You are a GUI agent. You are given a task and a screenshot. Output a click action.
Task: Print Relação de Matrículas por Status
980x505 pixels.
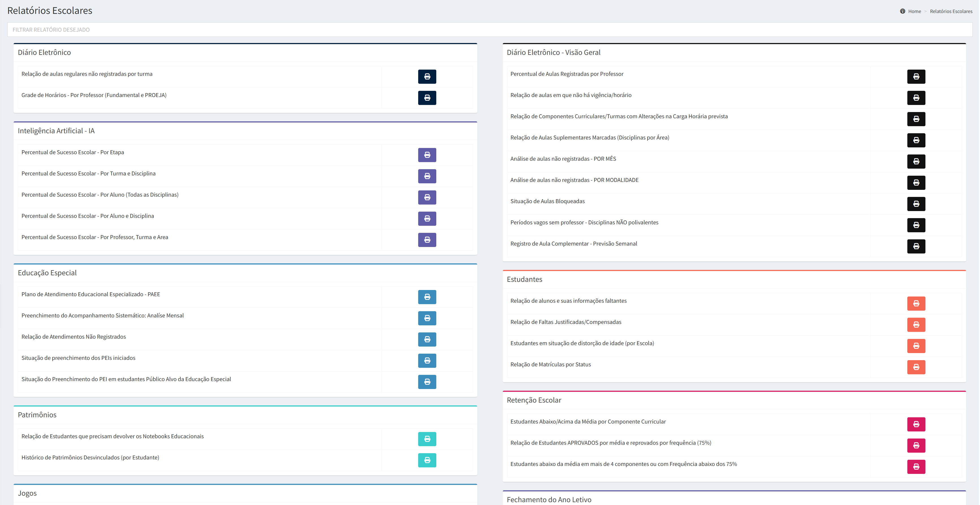click(916, 367)
